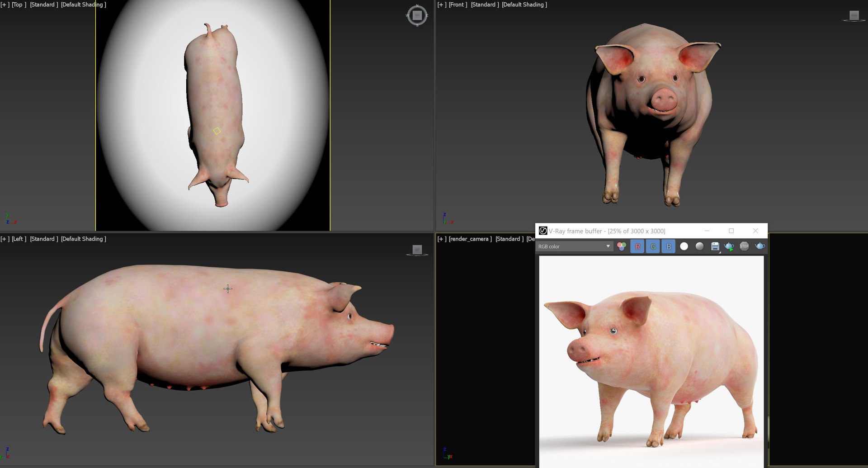
Task: Start interactive render with teapot play icon
Action: [x=729, y=246]
